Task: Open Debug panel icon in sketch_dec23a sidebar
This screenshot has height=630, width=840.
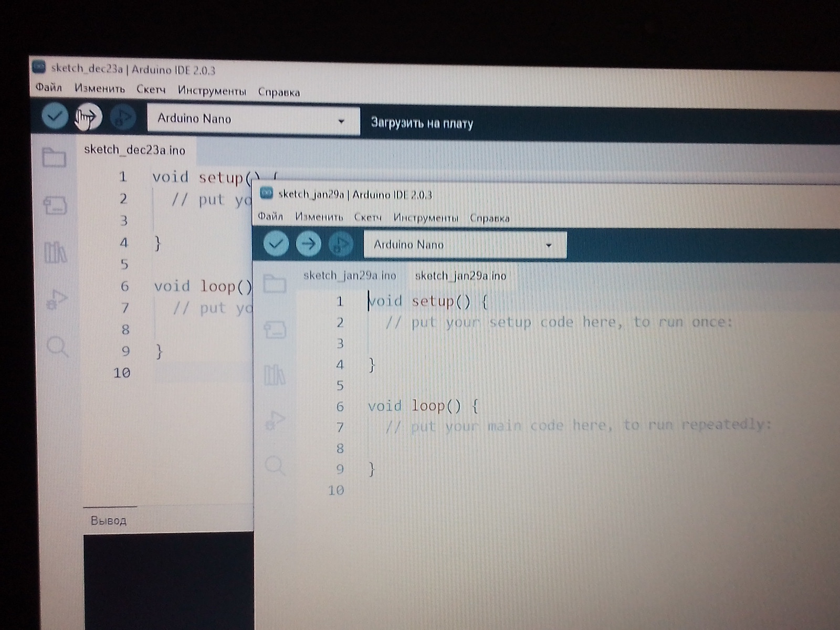Action: click(x=56, y=299)
